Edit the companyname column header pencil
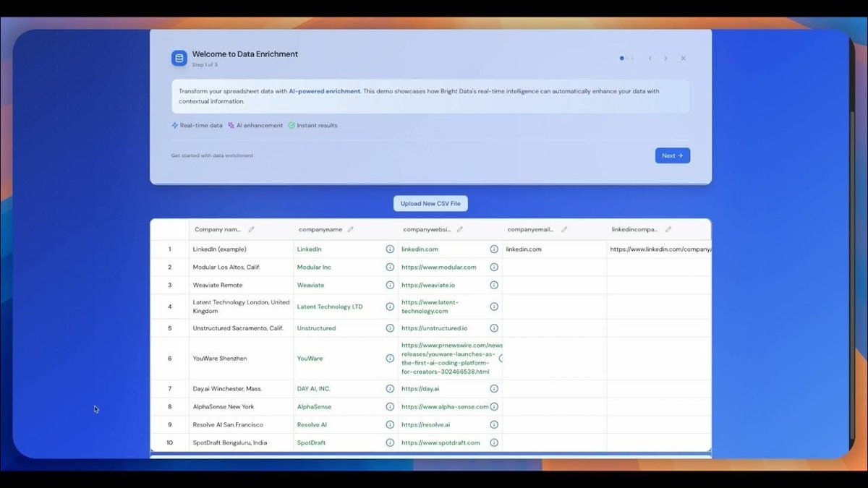868x488 pixels. coord(350,229)
